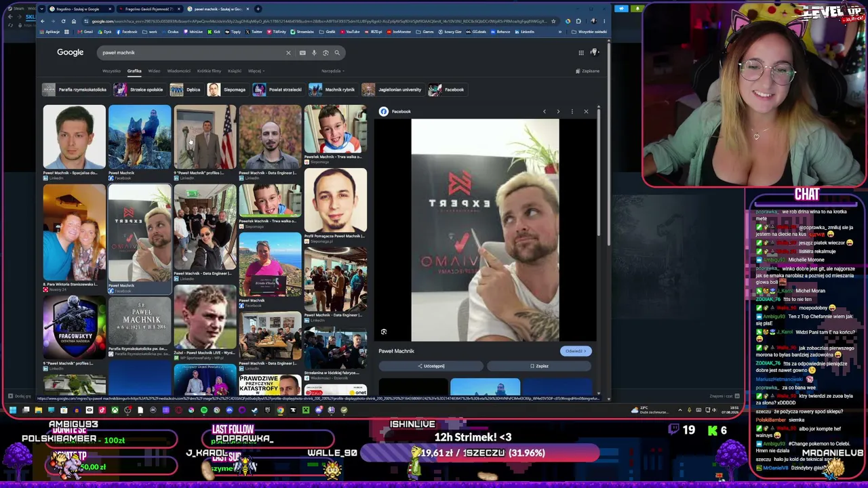
Task: Reload the page in Chrome
Action: (63, 21)
